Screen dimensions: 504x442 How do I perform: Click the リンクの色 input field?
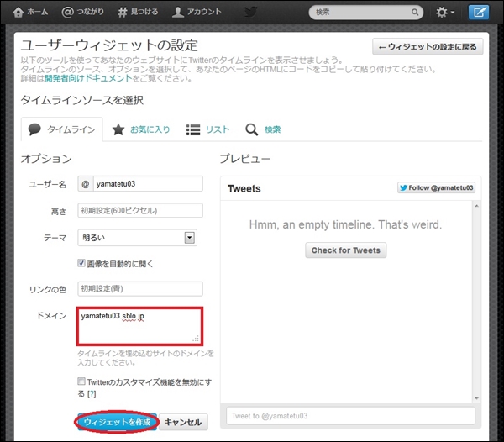[140, 289]
